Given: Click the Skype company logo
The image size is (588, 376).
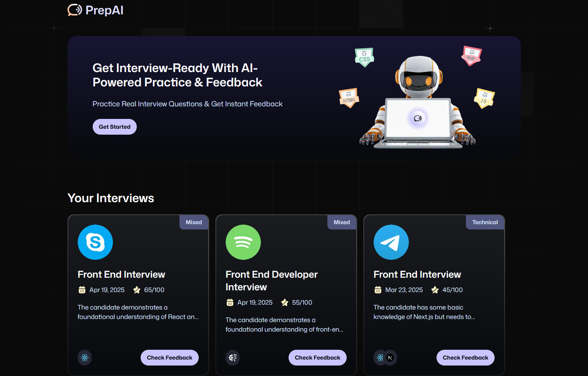Looking at the screenshot, I should coord(95,242).
